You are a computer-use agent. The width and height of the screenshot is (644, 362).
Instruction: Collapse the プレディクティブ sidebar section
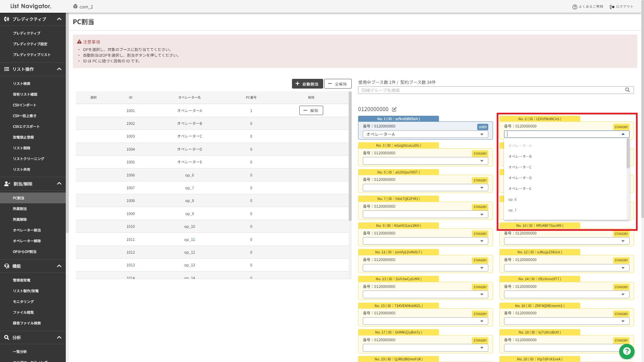click(x=59, y=19)
